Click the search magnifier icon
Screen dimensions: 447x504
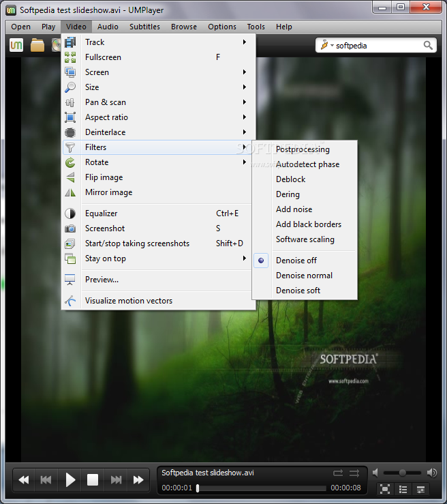[428, 45]
